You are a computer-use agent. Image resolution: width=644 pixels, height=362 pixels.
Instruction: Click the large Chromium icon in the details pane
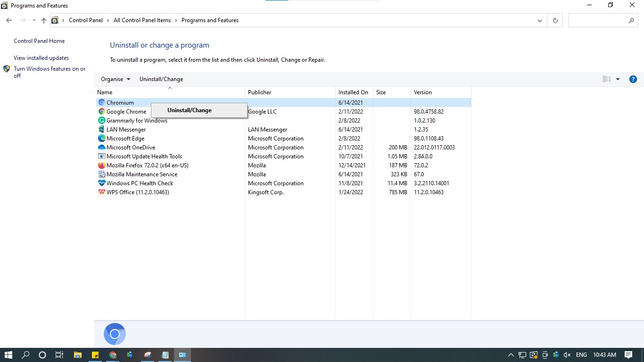tap(115, 334)
